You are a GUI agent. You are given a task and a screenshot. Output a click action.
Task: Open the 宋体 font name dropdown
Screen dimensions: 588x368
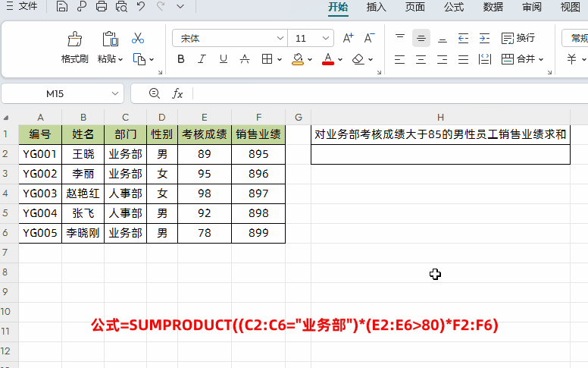coord(280,38)
